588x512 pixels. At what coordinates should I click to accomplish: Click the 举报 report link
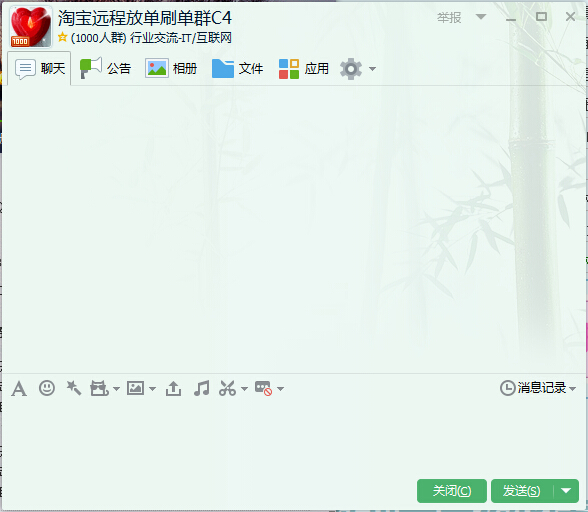(449, 17)
